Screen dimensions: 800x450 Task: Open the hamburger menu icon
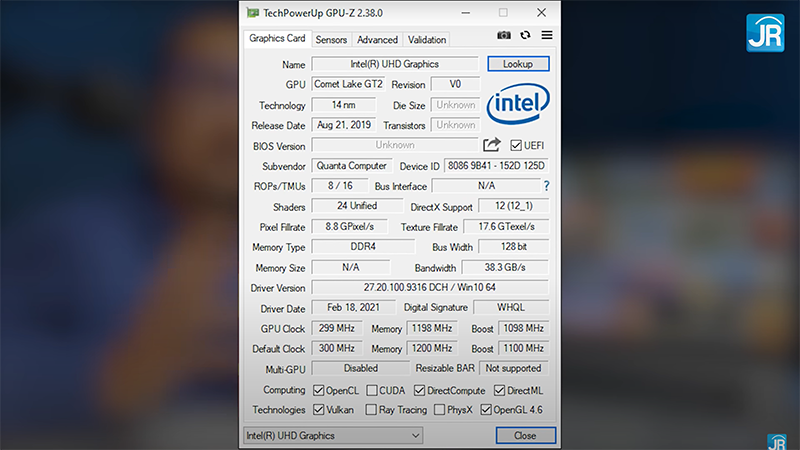[546, 35]
